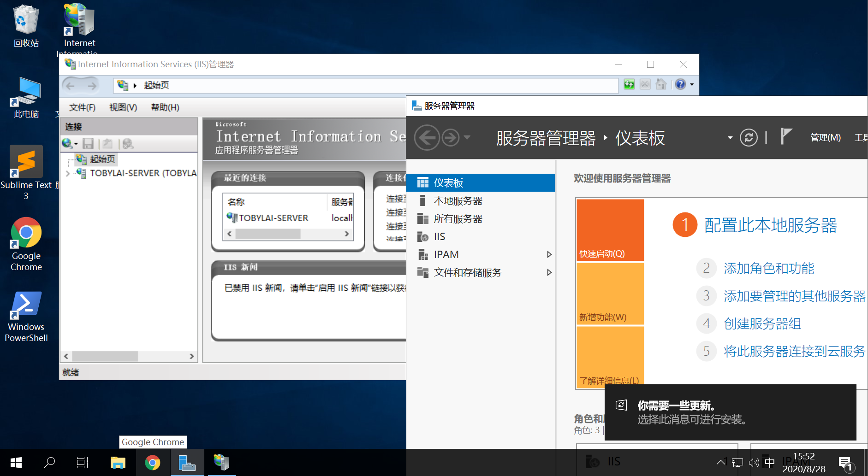Expand the TOBYLAI-SERVER tree node

click(68, 173)
